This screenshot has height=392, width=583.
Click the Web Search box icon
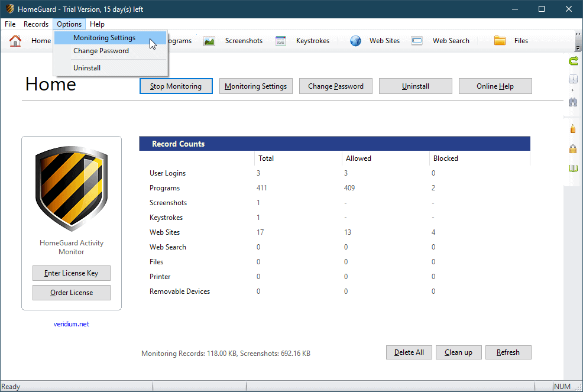(417, 41)
